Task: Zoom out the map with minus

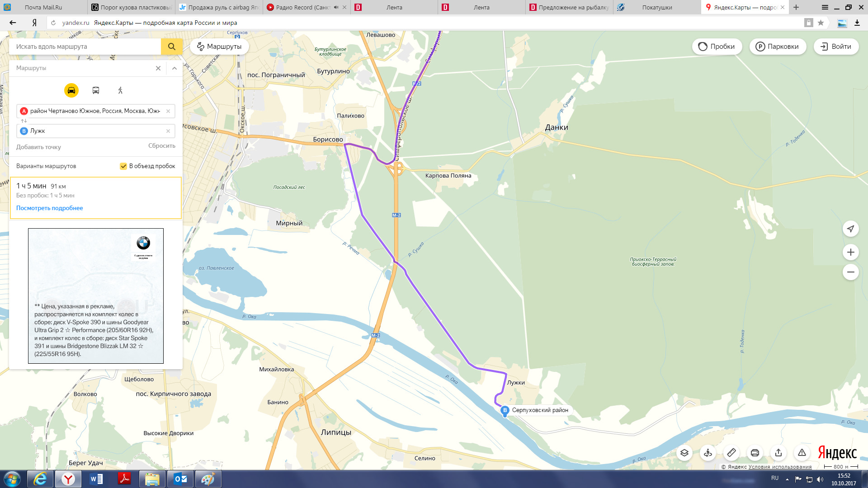Action: pyautogui.click(x=850, y=272)
